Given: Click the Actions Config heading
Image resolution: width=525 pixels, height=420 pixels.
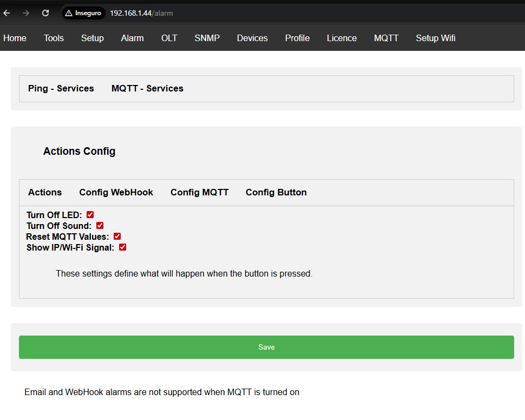Looking at the screenshot, I should (x=80, y=152).
